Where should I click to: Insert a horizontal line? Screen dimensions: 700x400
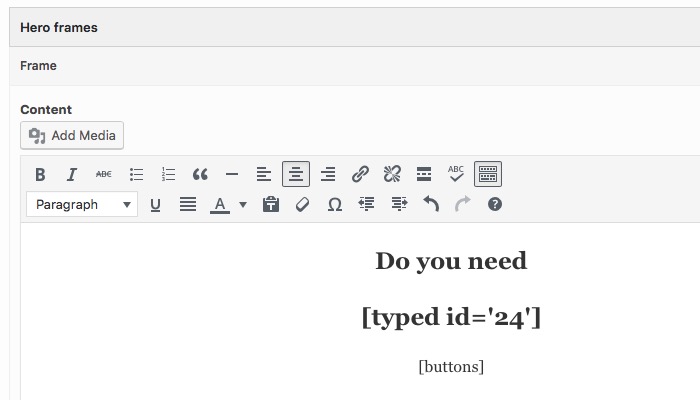tap(232, 174)
